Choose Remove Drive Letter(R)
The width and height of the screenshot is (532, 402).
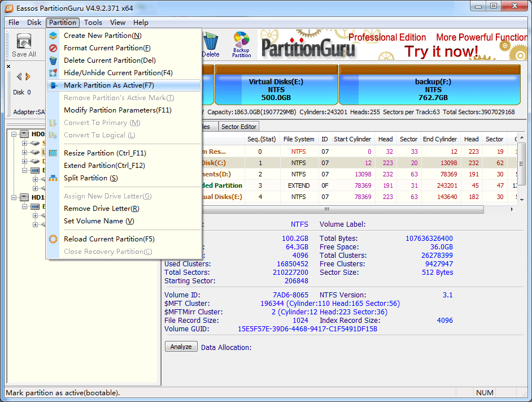coord(124,209)
